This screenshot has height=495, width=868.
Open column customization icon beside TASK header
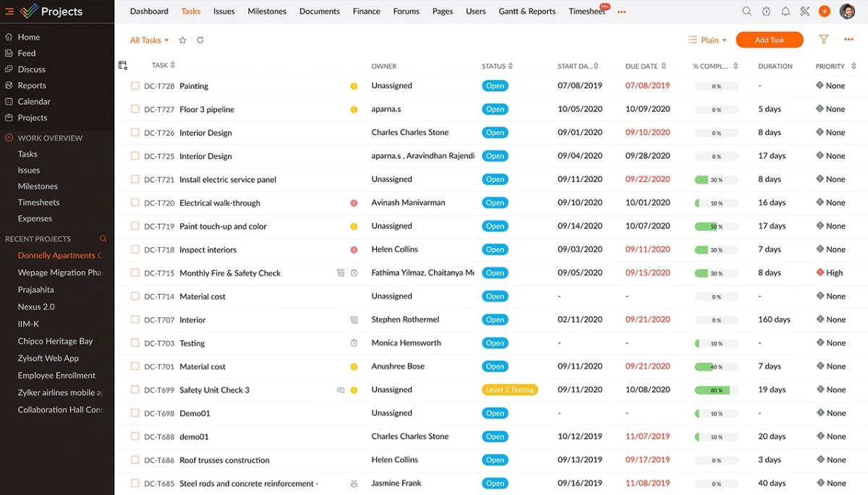pos(123,66)
